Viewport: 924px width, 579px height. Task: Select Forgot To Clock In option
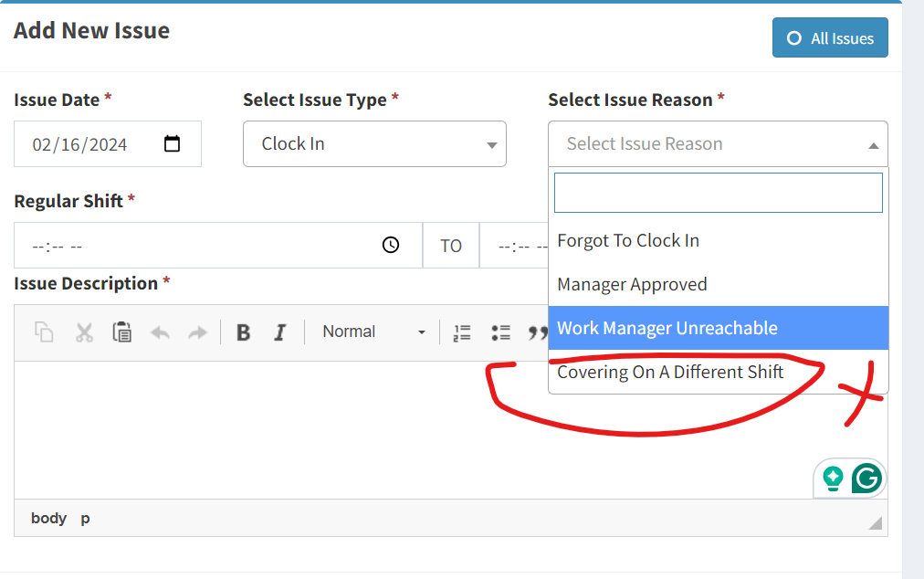coord(628,241)
